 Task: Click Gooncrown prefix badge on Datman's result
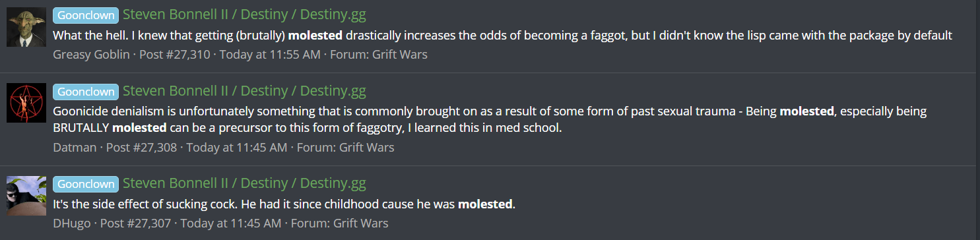click(x=86, y=91)
